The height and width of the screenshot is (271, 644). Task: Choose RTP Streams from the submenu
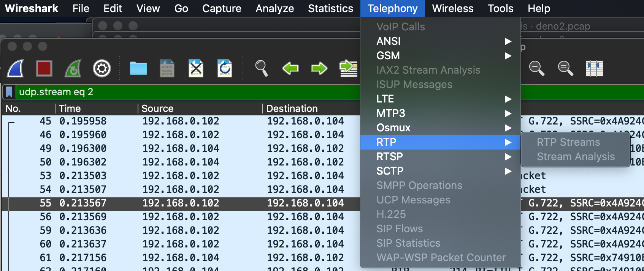click(576, 142)
